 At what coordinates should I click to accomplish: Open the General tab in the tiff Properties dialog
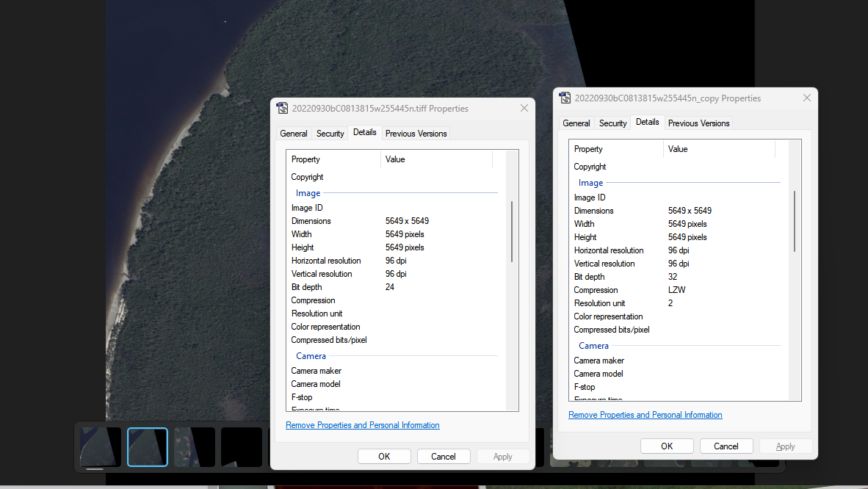pos(294,134)
